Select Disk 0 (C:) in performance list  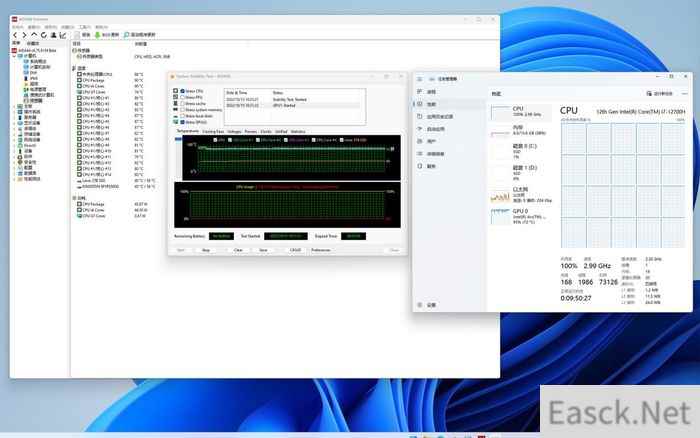[521, 151]
